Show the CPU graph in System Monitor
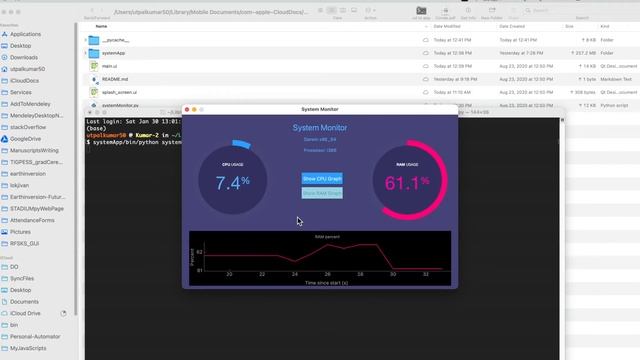 point(322,178)
